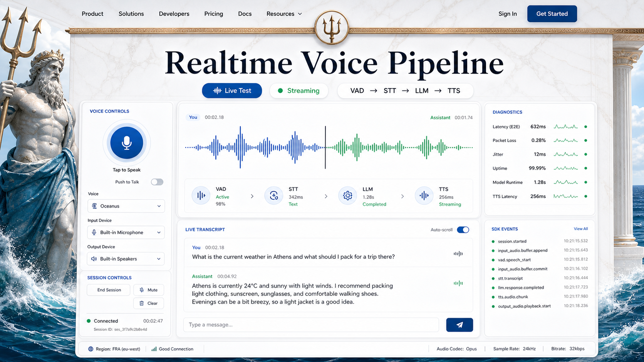Select the Live Test tab
Image resolution: width=644 pixels, height=362 pixels.
(x=232, y=91)
